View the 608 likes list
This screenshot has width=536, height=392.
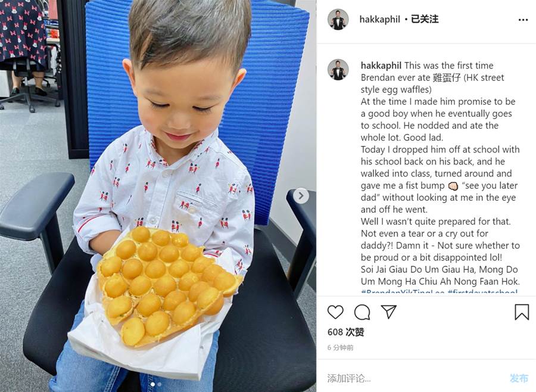coord(345,332)
